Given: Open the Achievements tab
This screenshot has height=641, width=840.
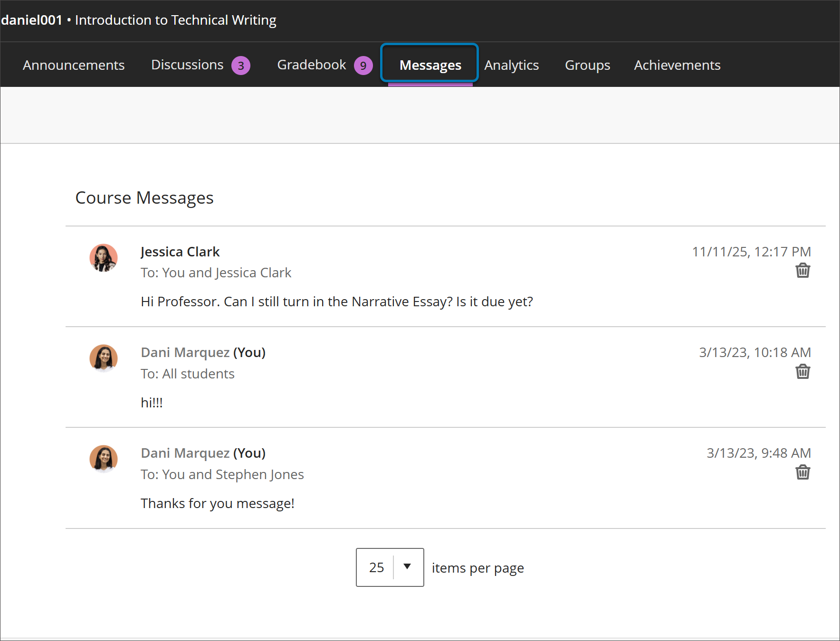Looking at the screenshot, I should tap(677, 65).
